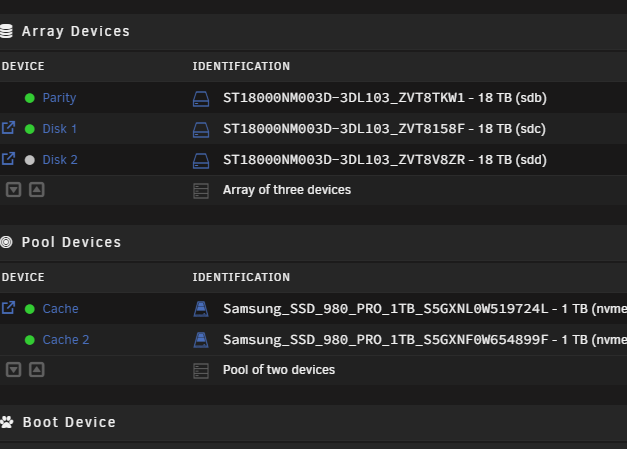Click the Pool Devices circular icon
The width and height of the screenshot is (627, 449).
click(6, 242)
